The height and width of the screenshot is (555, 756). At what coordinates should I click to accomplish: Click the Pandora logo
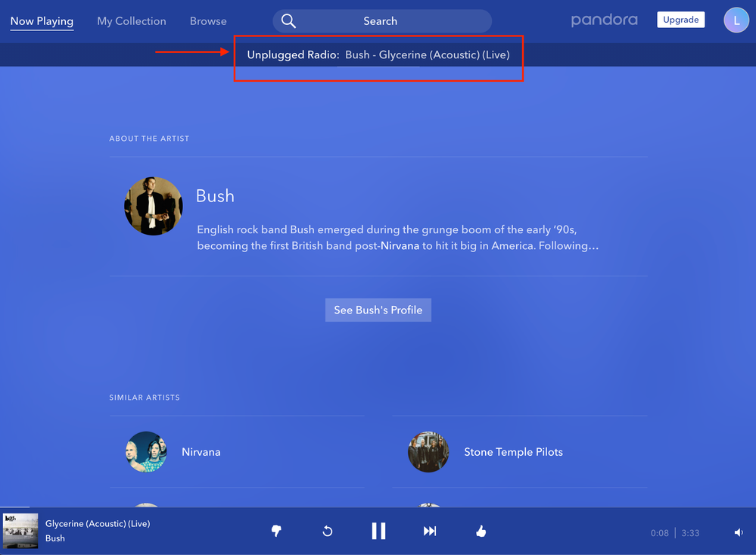604,20
